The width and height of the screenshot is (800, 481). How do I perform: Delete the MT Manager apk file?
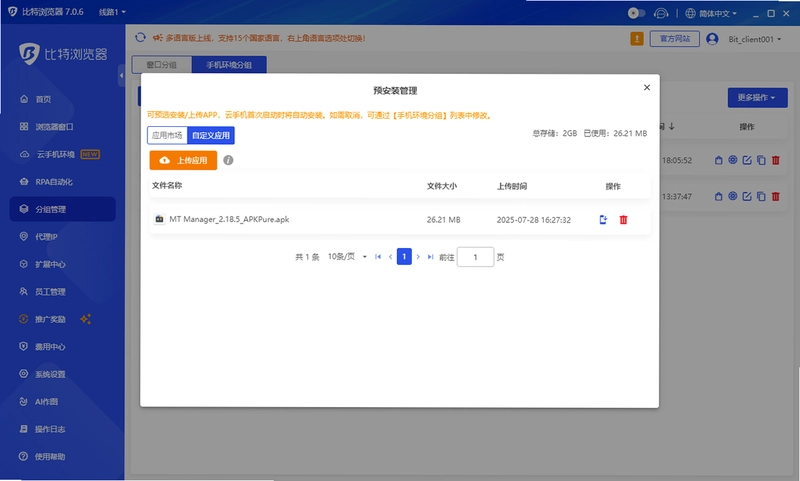pos(623,220)
